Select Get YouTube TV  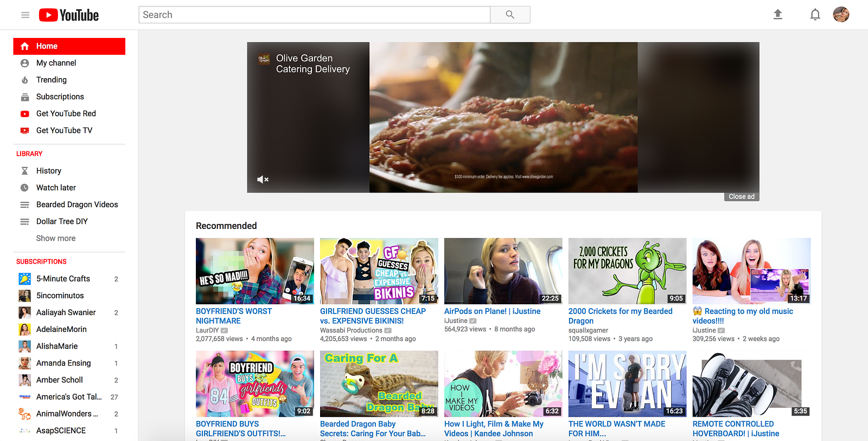point(64,130)
